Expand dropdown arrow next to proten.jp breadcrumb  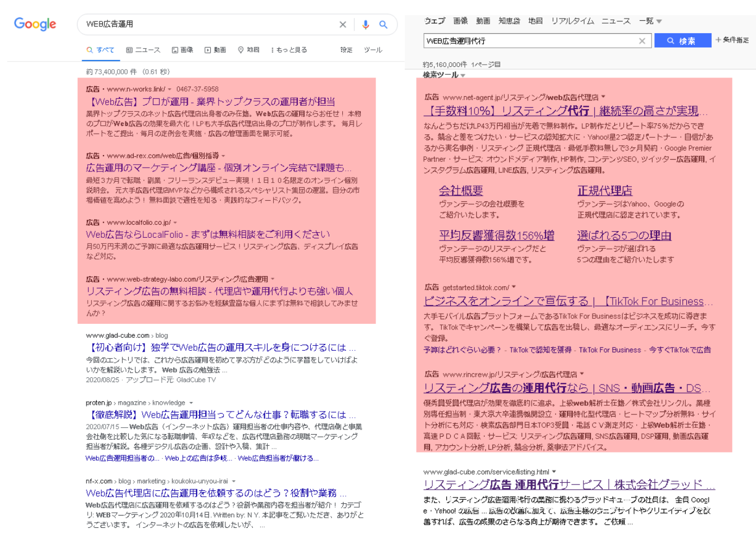(191, 403)
